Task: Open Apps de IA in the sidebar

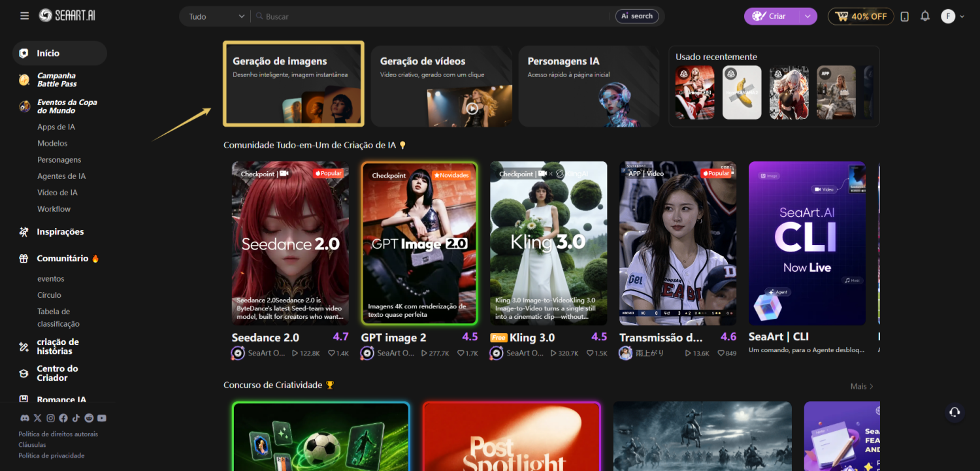Action: (x=56, y=127)
